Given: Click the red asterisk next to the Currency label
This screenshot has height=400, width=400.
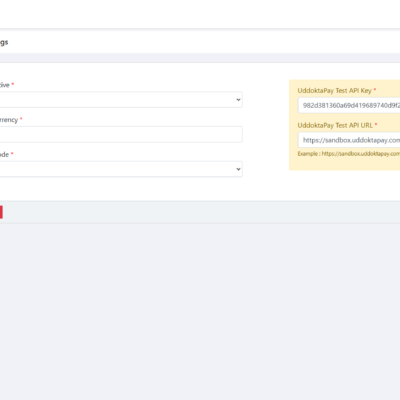Looking at the screenshot, I should point(21,119).
